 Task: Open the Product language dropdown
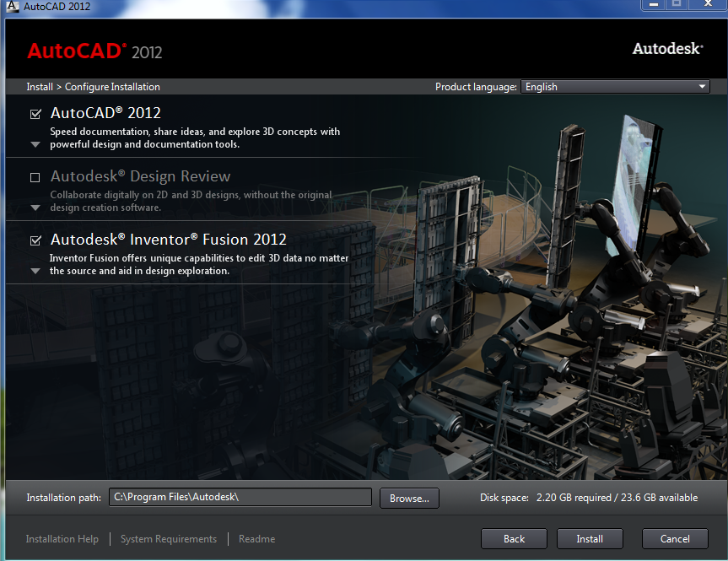point(615,87)
